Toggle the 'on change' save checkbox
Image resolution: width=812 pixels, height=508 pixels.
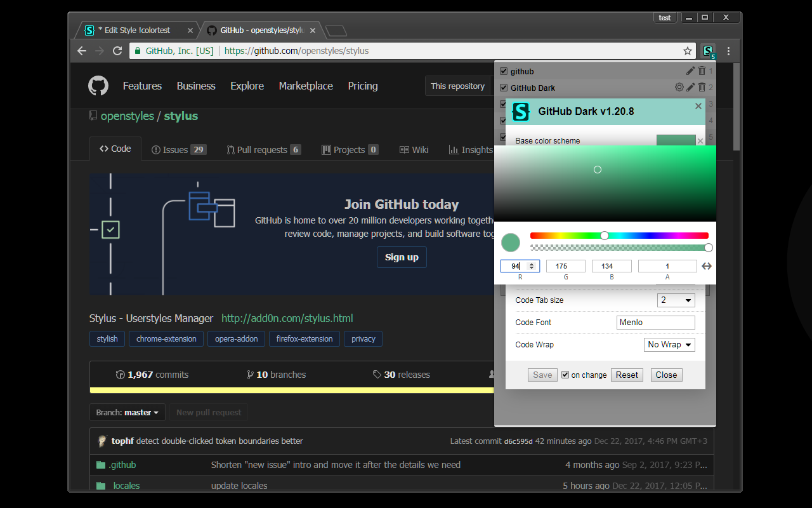(565, 375)
